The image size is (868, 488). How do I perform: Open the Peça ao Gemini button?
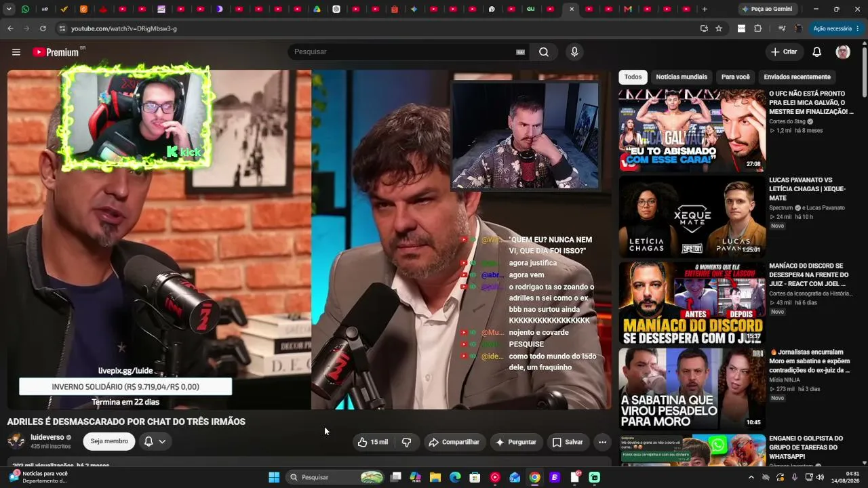pos(767,9)
